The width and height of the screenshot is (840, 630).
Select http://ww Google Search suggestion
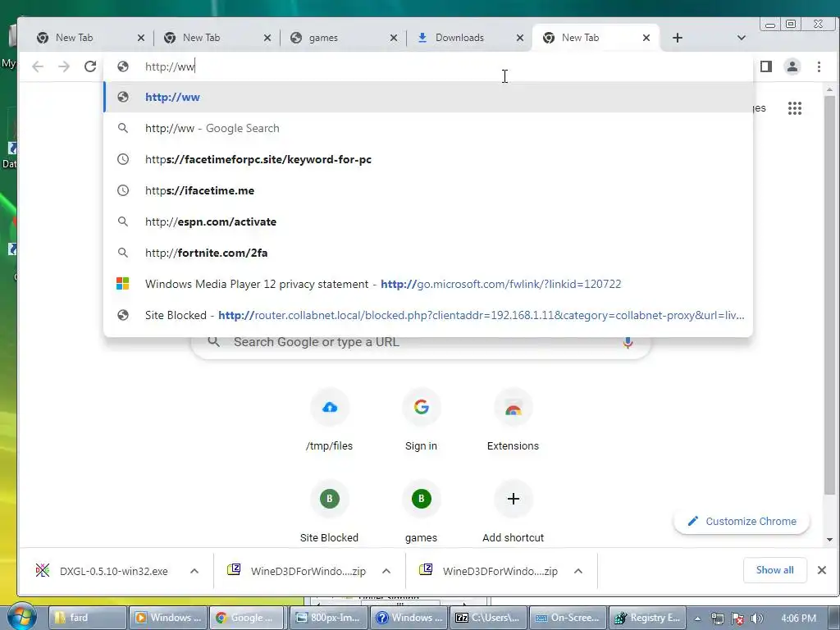(428, 128)
